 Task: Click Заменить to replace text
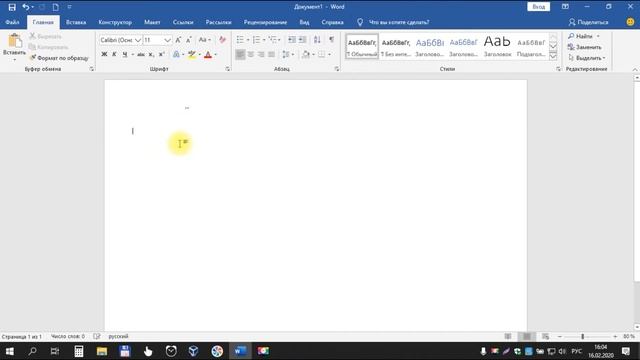click(585, 47)
